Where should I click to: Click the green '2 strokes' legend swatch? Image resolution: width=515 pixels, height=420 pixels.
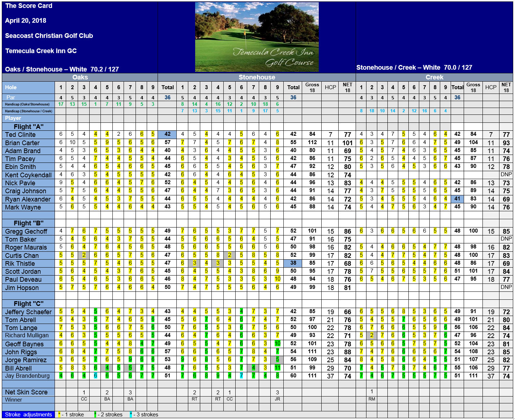point(95,415)
